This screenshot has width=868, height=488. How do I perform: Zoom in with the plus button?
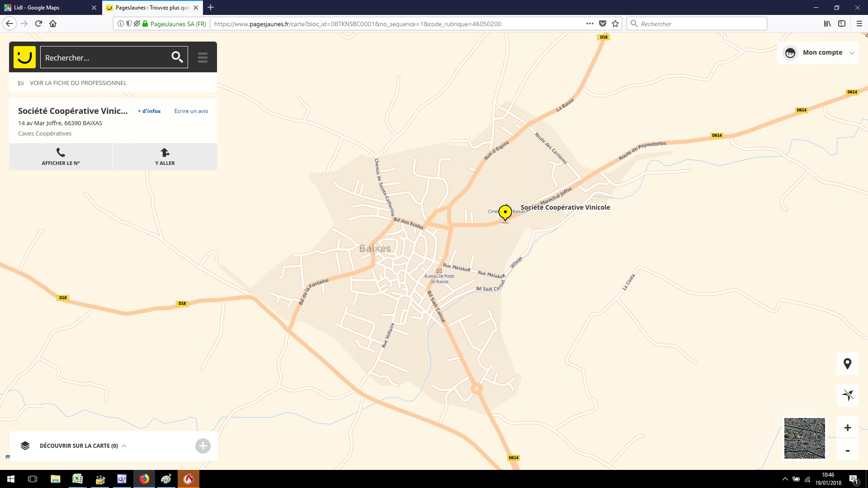click(x=847, y=427)
